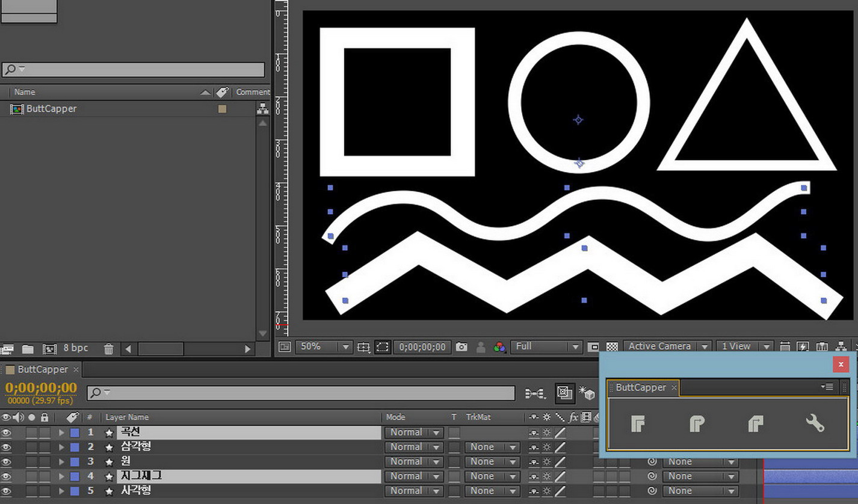Screen dimensions: 858x504
Task: Hide the 삼각형 layer with eye icon
Action: (x=6, y=447)
